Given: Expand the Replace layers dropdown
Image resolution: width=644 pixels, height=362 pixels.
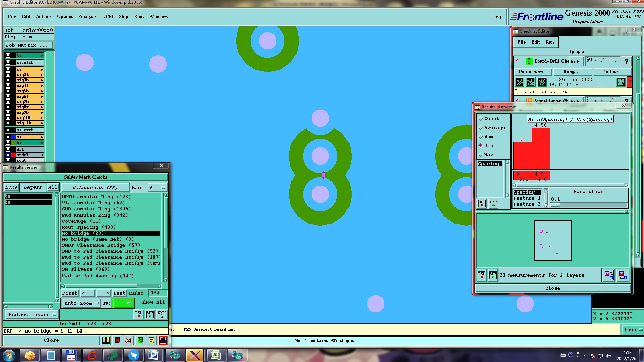Looking at the screenshot, I should click(32, 315).
